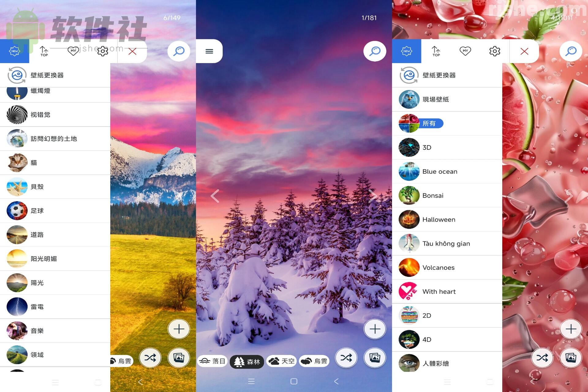The image size is (588, 392).
Task: Enable the Halloween wallpaper category
Action: coord(439,219)
